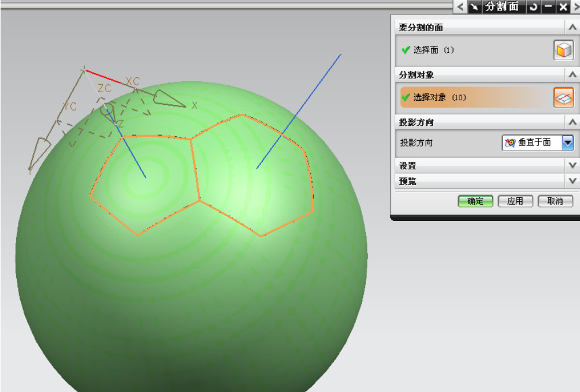The width and height of the screenshot is (580, 392).
Task: Click the 分割面 dialog title
Action: point(502,6)
